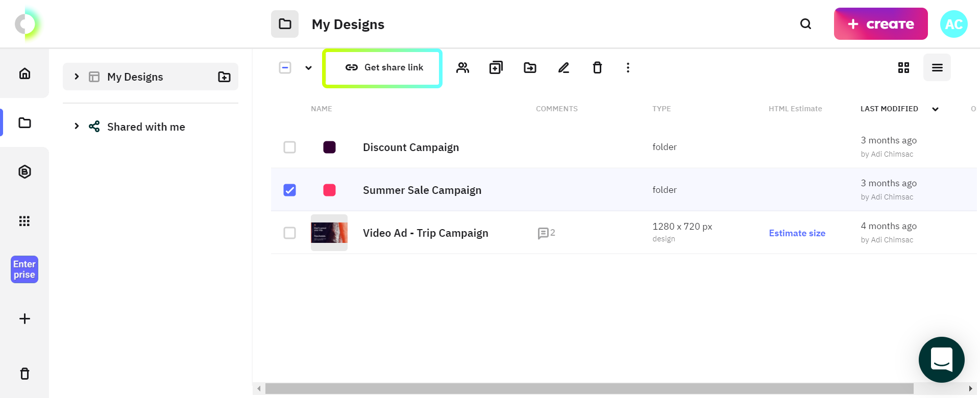Open the search magnifier icon
Viewport: 980px width, 398px height.
[805, 24]
